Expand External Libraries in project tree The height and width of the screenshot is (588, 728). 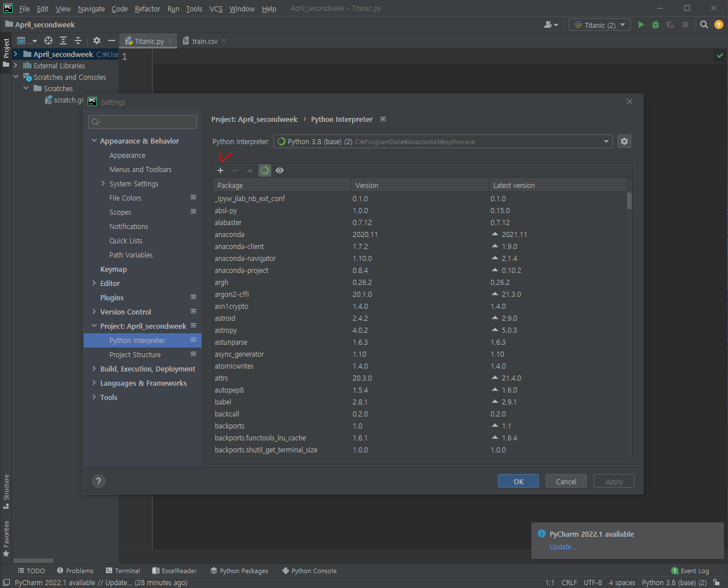pyautogui.click(x=15, y=66)
